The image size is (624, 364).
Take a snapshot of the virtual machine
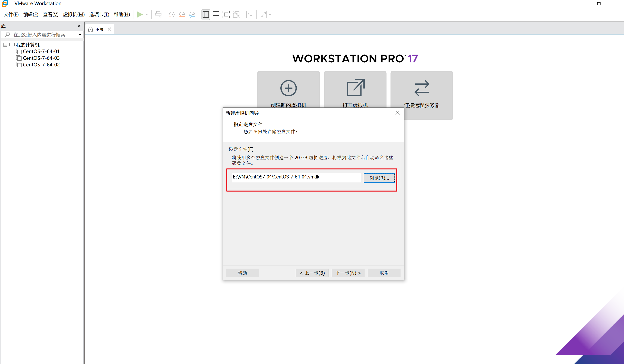172,14
